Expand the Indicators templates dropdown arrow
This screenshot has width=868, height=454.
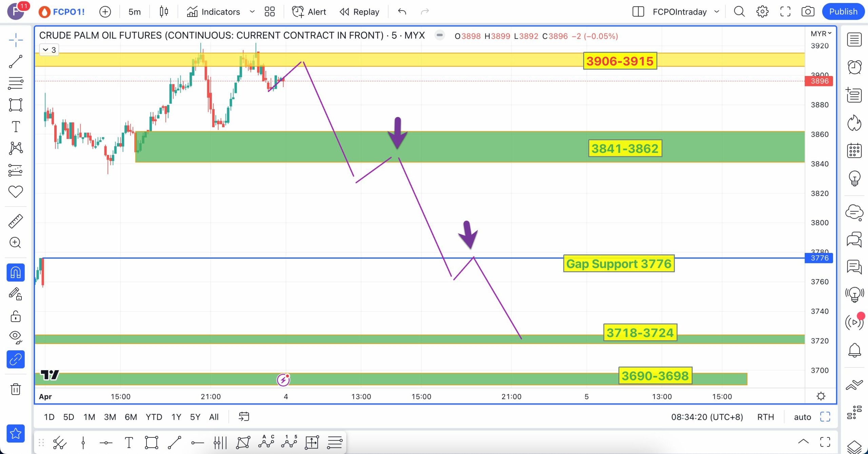pyautogui.click(x=252, y=12)
